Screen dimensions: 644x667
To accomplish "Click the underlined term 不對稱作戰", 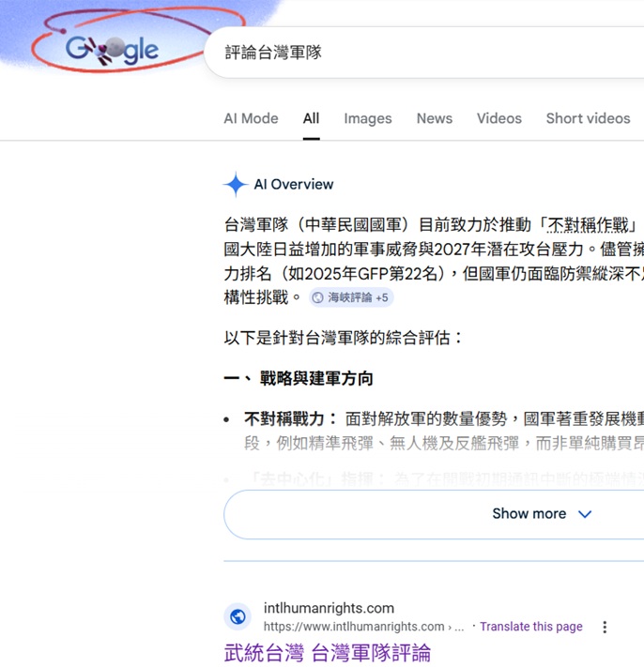I will click(592, 225).
